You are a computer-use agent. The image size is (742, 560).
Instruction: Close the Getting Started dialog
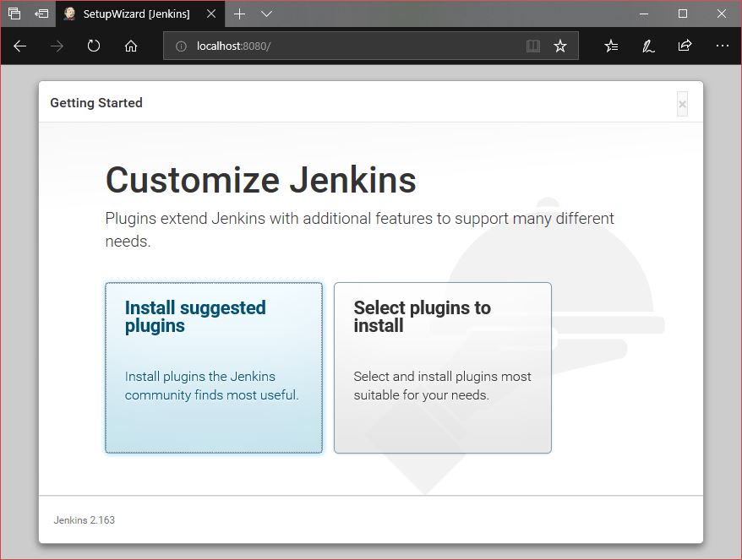(682, 104)
